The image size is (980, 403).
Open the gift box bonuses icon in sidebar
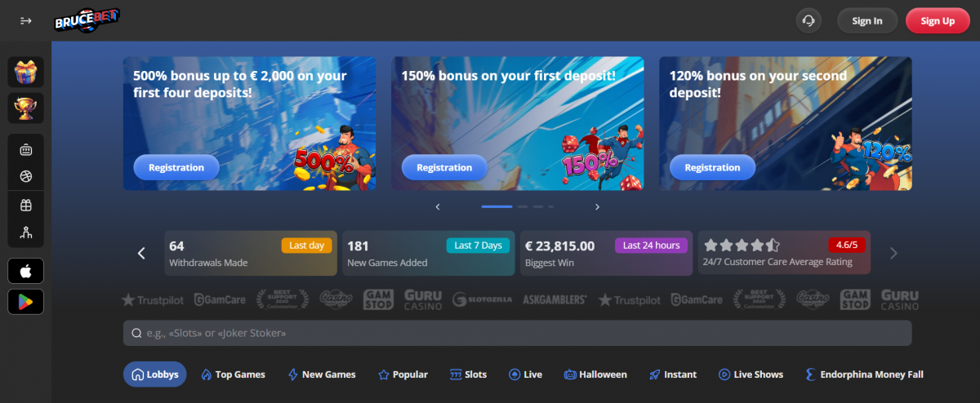click(25, 73)
